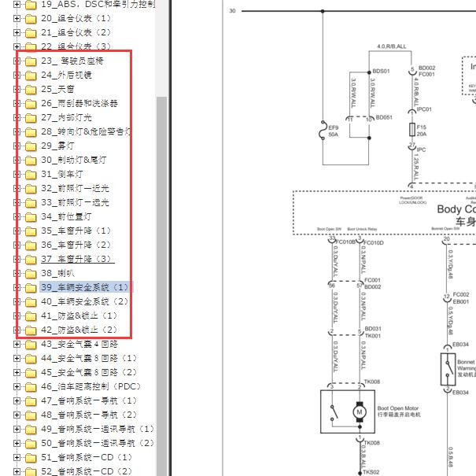Click folder icon of 50_音响系统－通讯导航（2）

[x=31, y=443]
